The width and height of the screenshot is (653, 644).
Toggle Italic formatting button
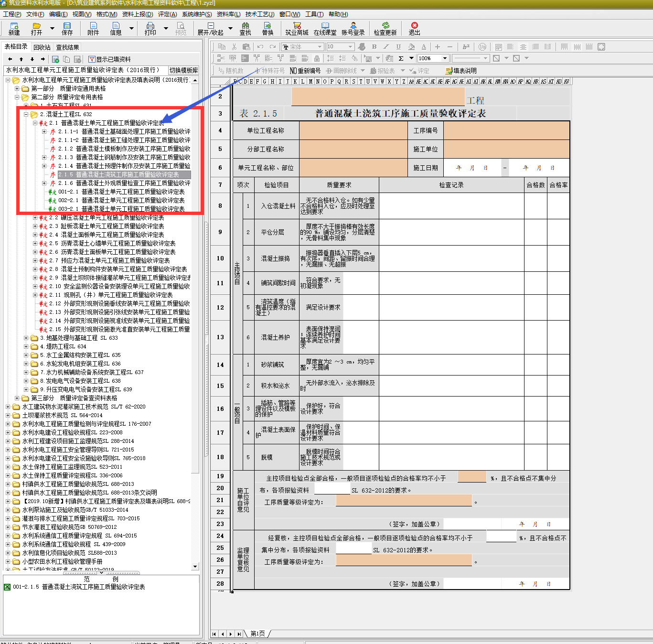click(386, 47)
